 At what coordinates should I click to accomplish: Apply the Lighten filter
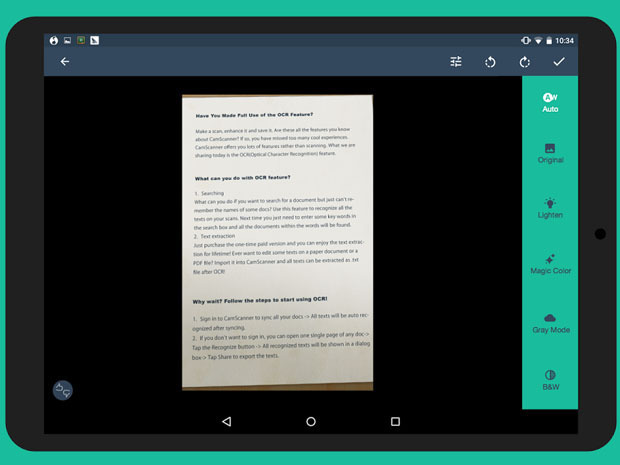(550, 208)
